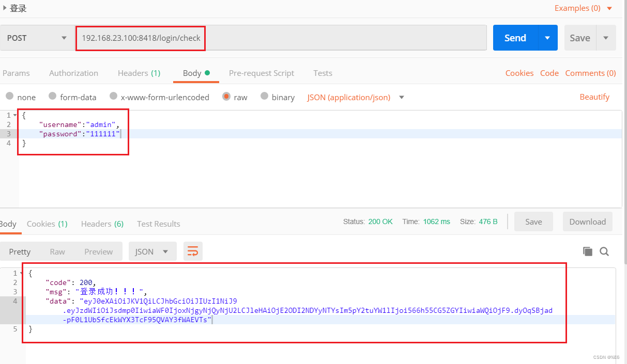Expand the Save button split-arrow options

(x=606, y=38)
